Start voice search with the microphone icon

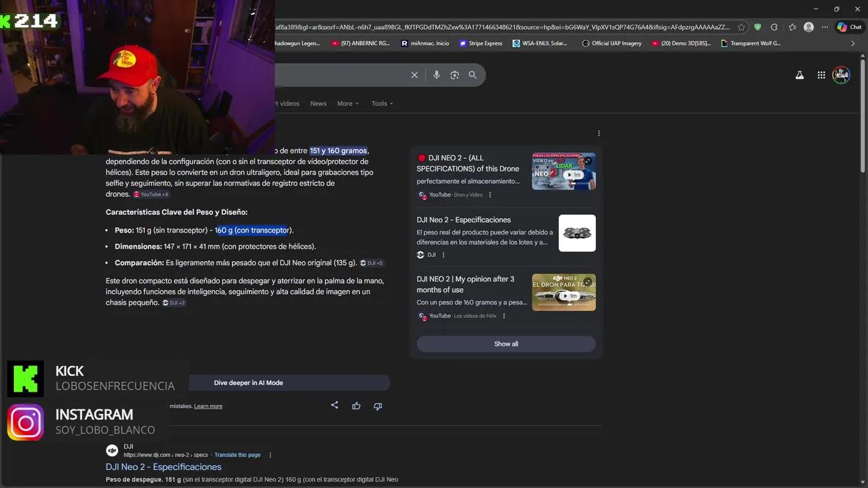tap(436, 75)
